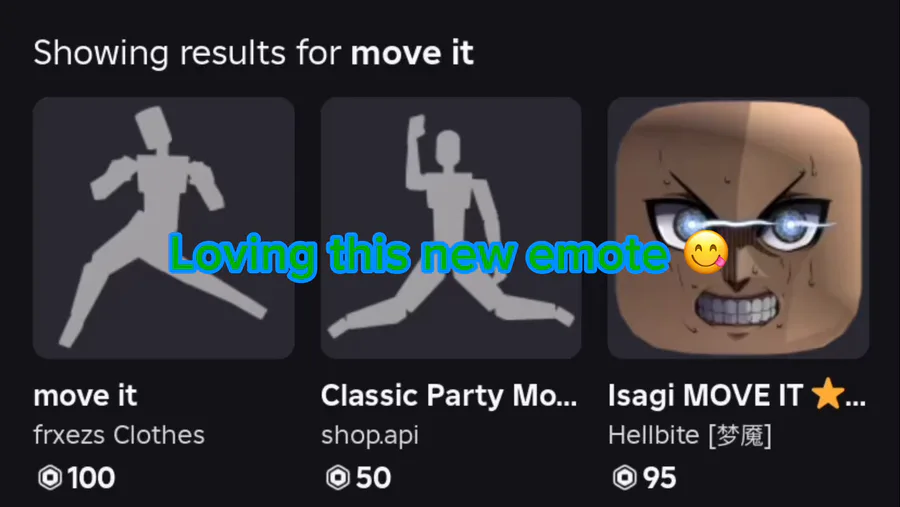The image size is (900, 507).
Task: Click the 95 Robux price
Action: point(660,478)
